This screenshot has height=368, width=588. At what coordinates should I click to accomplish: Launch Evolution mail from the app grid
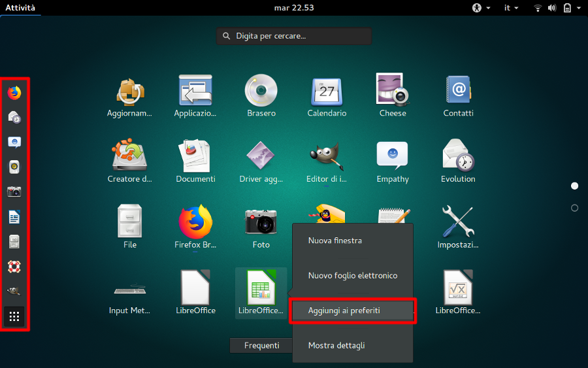tap(458, 156)
